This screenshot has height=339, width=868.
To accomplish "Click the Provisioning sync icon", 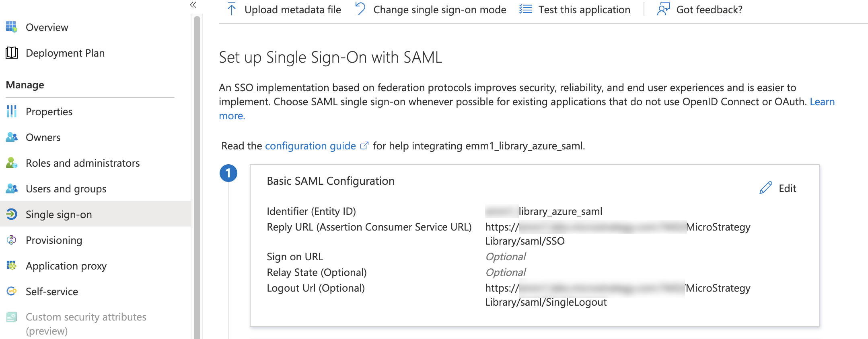I will [12, 240].
